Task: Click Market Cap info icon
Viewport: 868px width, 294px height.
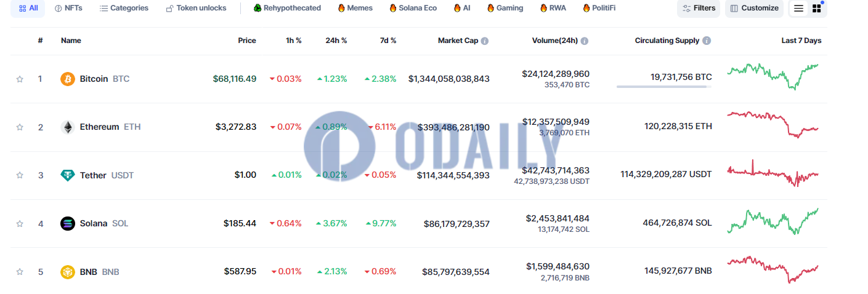Action: pyautogui.click(x=485, y=41)
